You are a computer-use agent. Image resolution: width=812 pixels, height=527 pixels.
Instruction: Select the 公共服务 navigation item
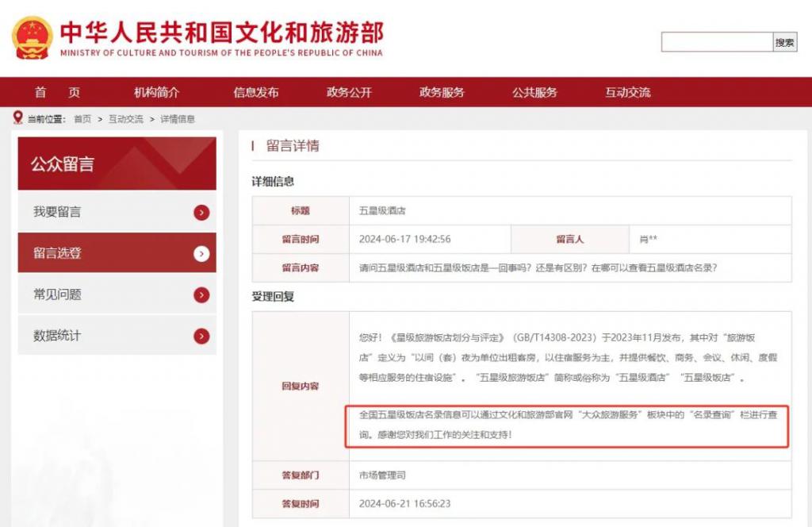(x=535, y=92)
